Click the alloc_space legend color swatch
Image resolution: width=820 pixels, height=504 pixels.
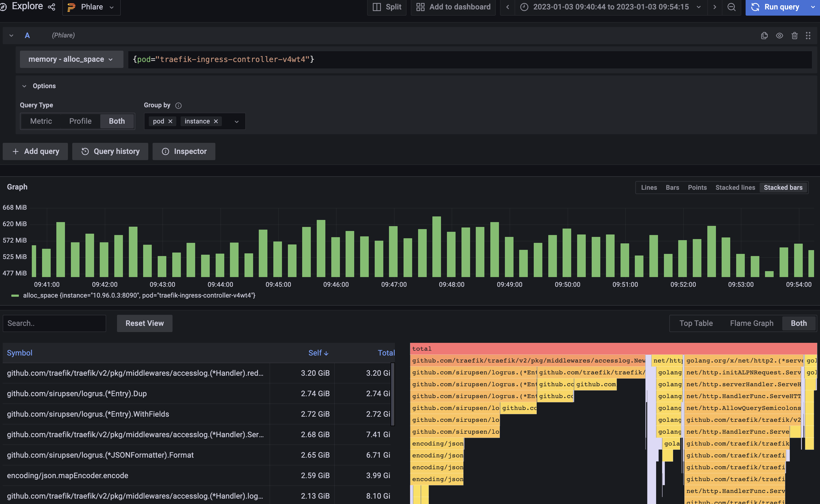(15, 295)
